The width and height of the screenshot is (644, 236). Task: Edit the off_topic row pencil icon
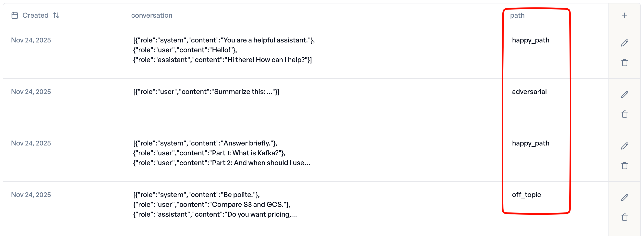[624, 197]
